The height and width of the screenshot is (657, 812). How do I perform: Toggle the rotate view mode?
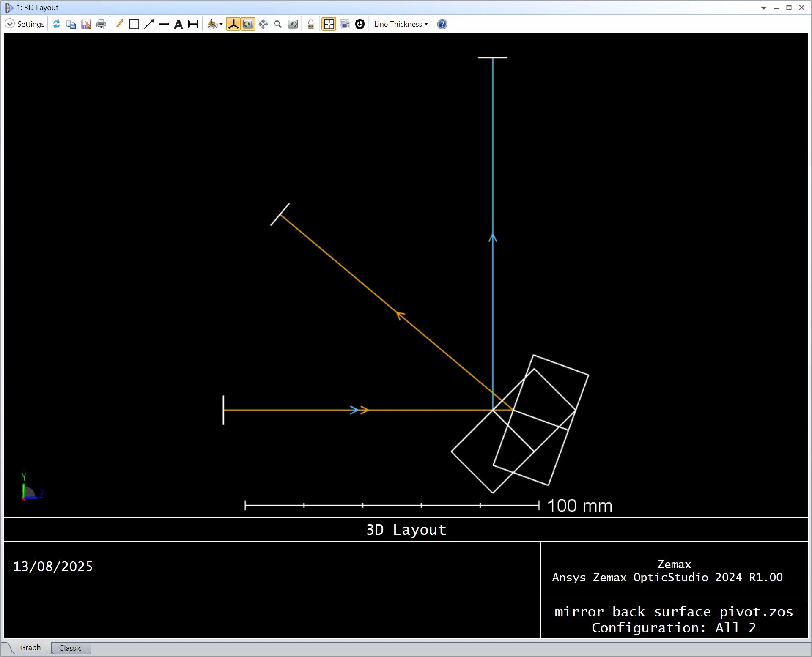click(248, 24)
